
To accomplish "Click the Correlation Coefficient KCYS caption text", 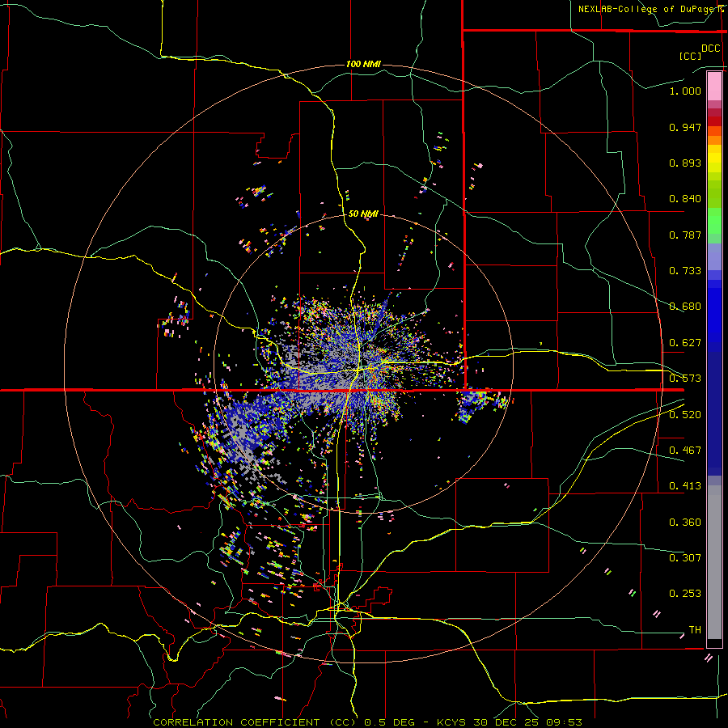I will pos(367,722).
